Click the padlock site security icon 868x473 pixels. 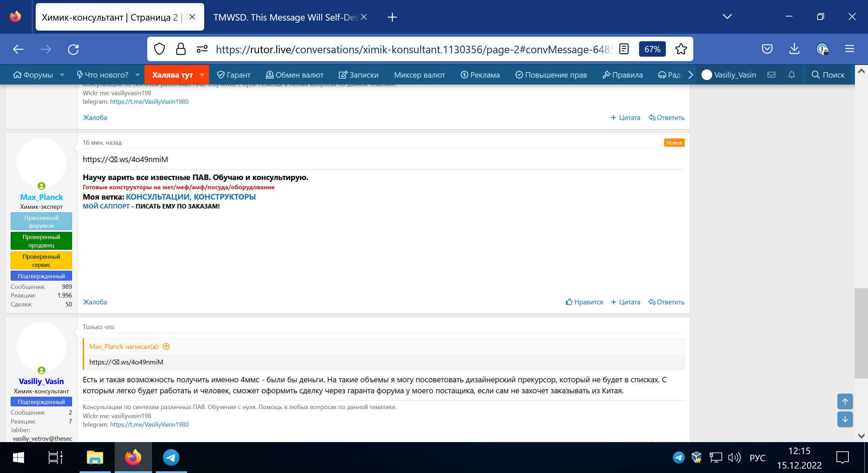[181, 49]
